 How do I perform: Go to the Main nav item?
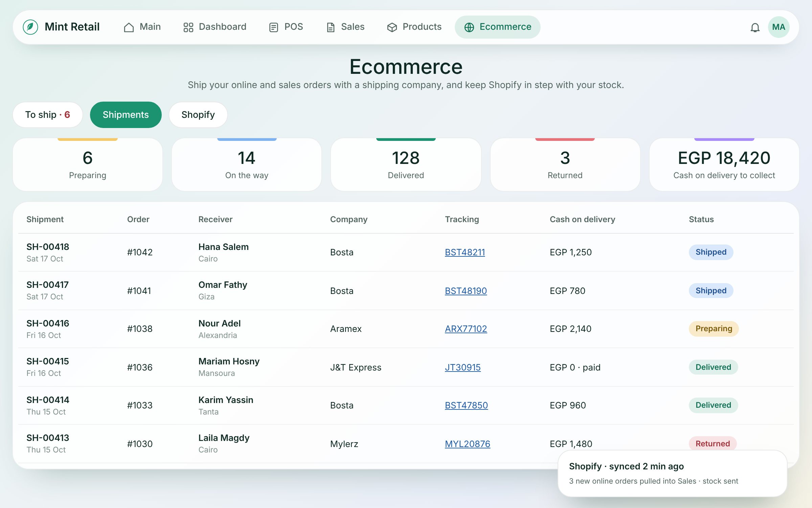tap(142, 27)
